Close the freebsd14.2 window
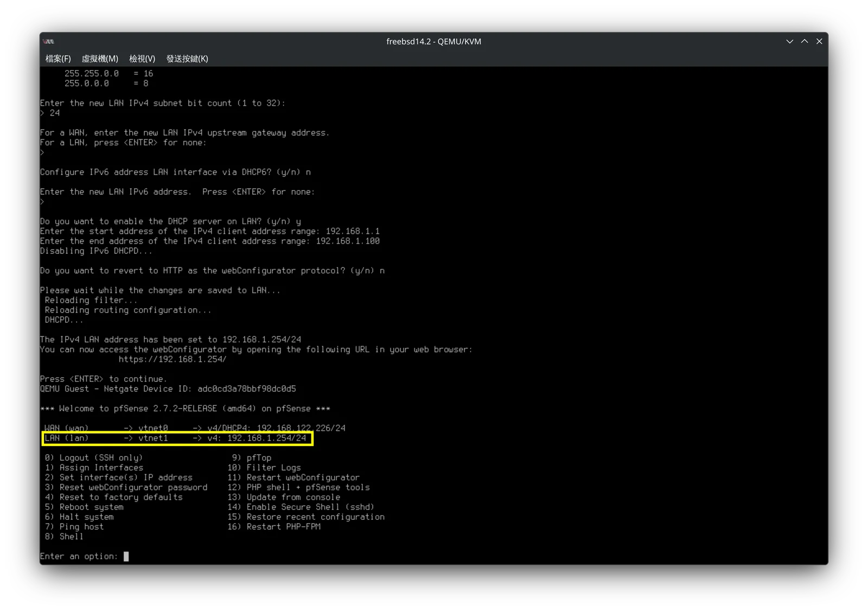Viewport: 868px width, 612px height. click(x=819, y=41)
